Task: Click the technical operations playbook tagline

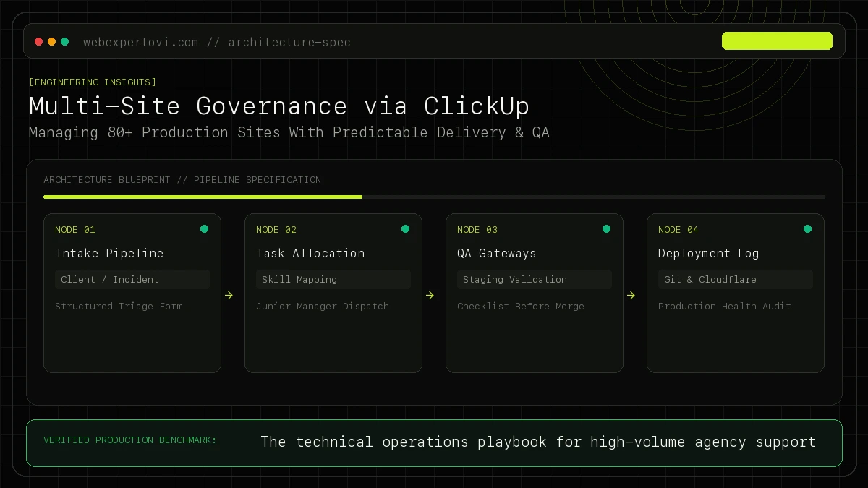Action: tap(538, 442)
